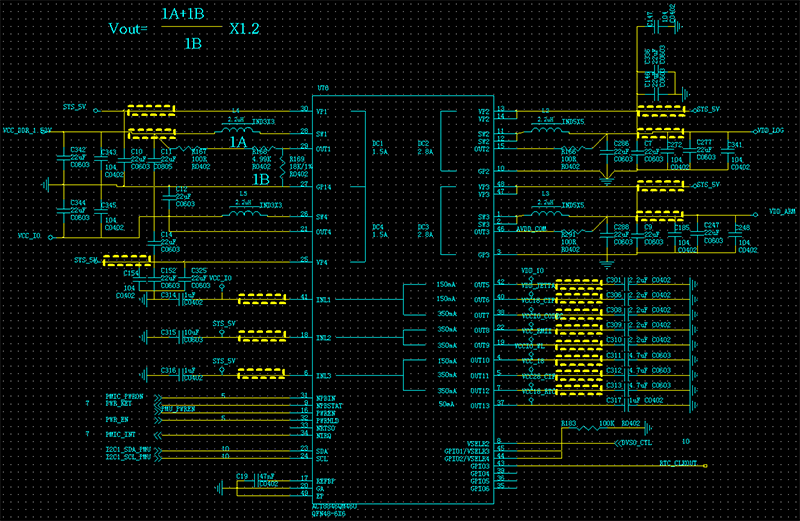
Task: Select the 'PWR_EN' port label
Action: click(117, 420)
